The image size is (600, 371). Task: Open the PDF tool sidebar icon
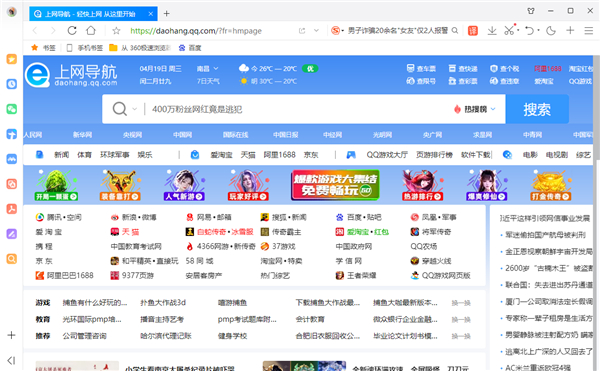(x=11, y=209)
